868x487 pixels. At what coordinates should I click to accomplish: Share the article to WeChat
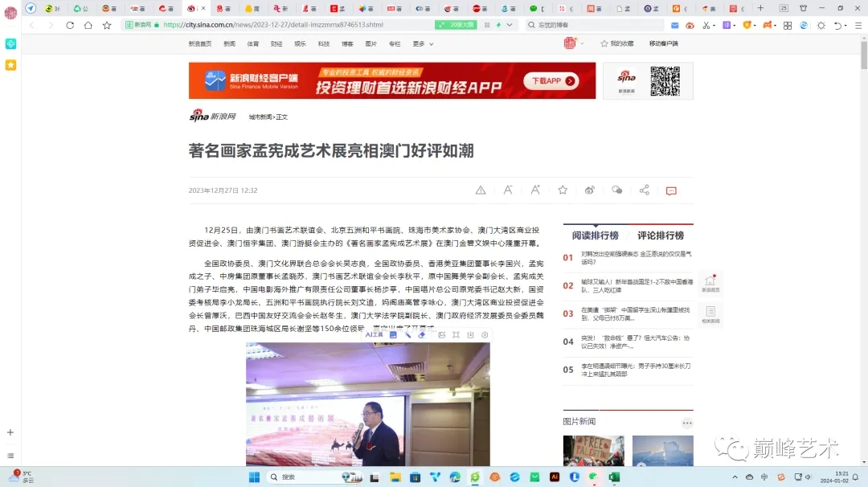click(x=616, y=190)
